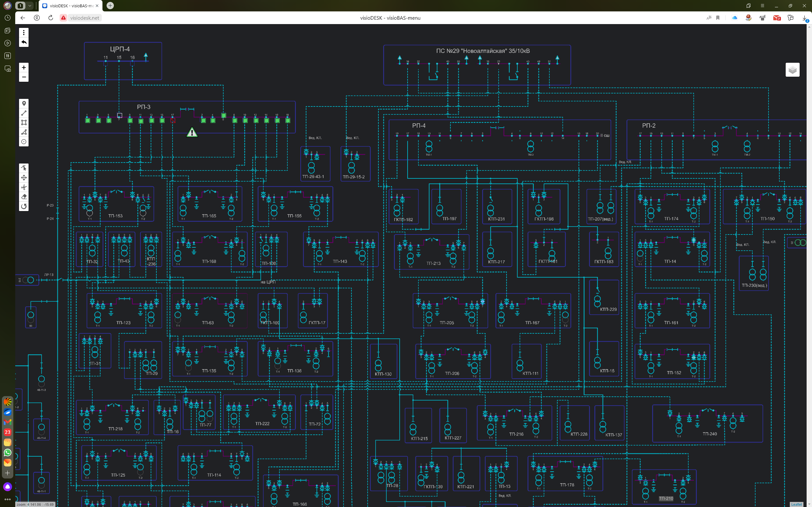
Task: Open the three-dot menu on the map
Action: [24, 33]
